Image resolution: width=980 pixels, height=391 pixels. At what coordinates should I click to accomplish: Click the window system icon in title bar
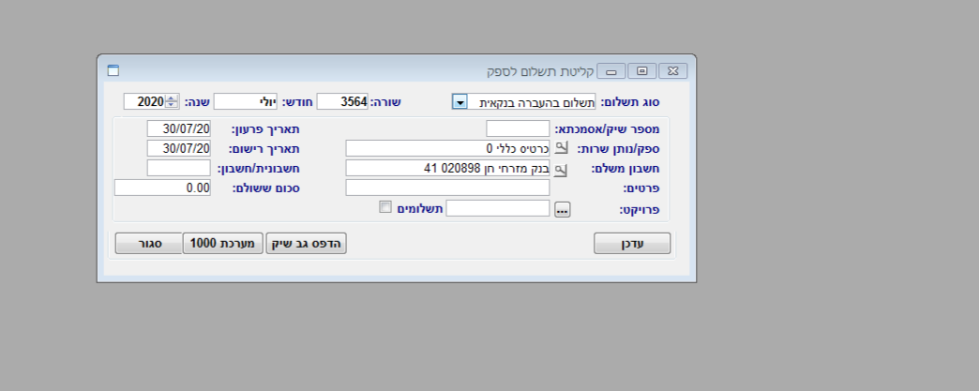pyautogui.click(x=113, y=70)
